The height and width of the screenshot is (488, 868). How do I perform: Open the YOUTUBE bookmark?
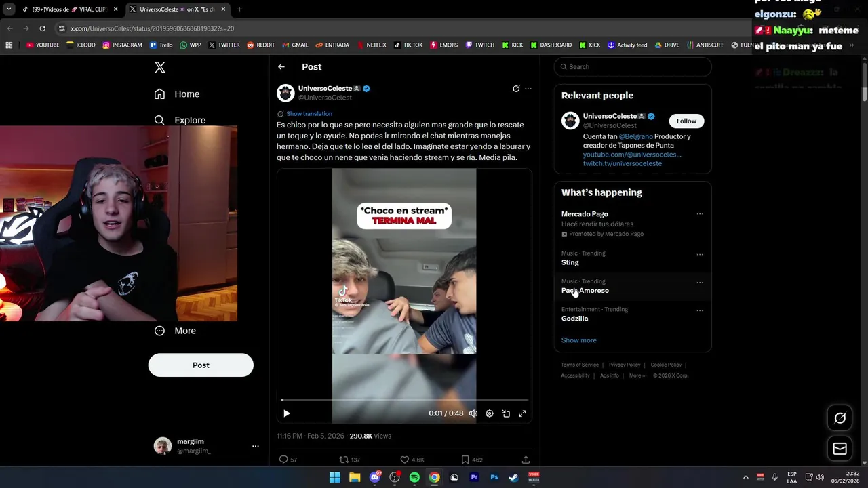click(42, 45)
